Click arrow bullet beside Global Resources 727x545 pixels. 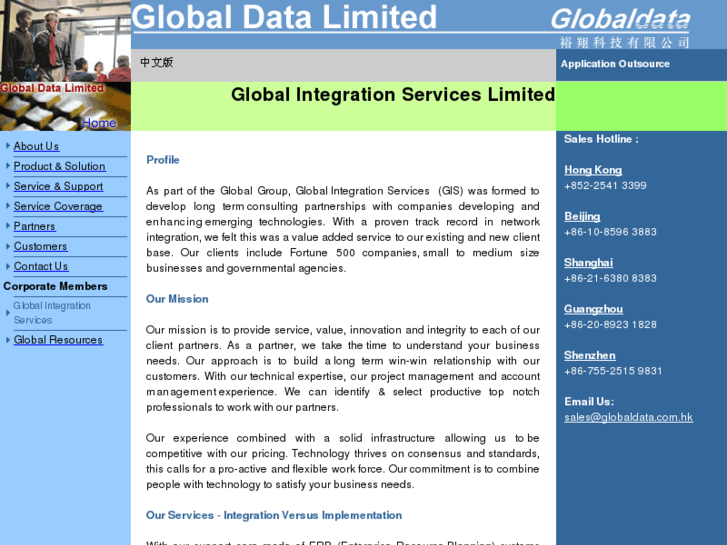coord(8,340)
